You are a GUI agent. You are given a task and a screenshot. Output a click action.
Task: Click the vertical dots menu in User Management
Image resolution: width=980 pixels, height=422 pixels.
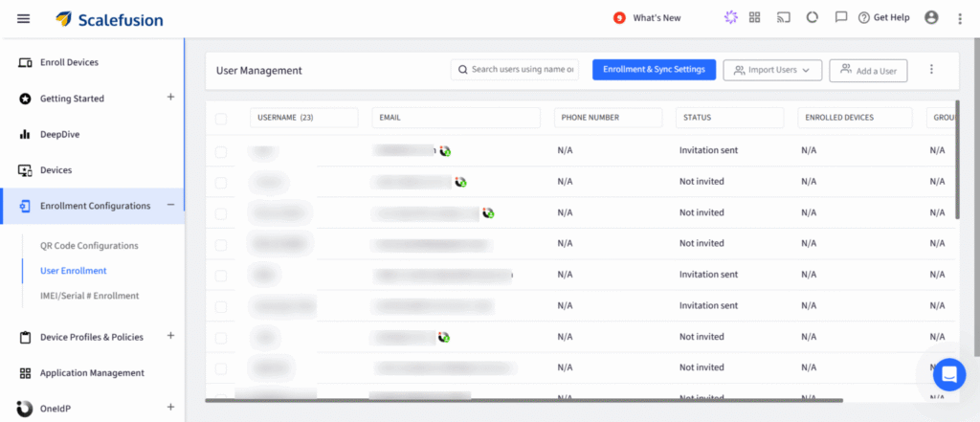[x=931, y=70]
